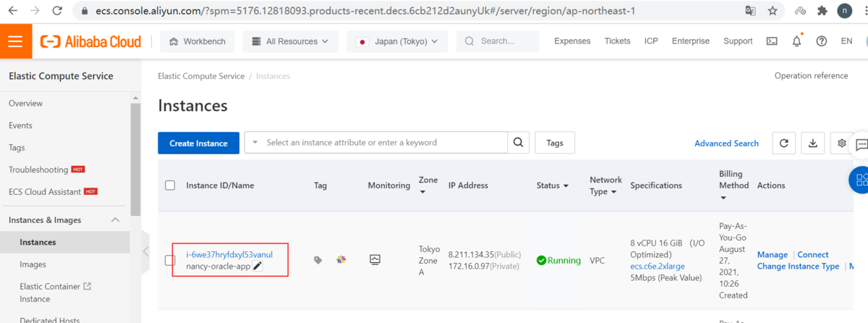Open the Expenses menu
This screenshot has width=868, height=323.
(572, 41)
